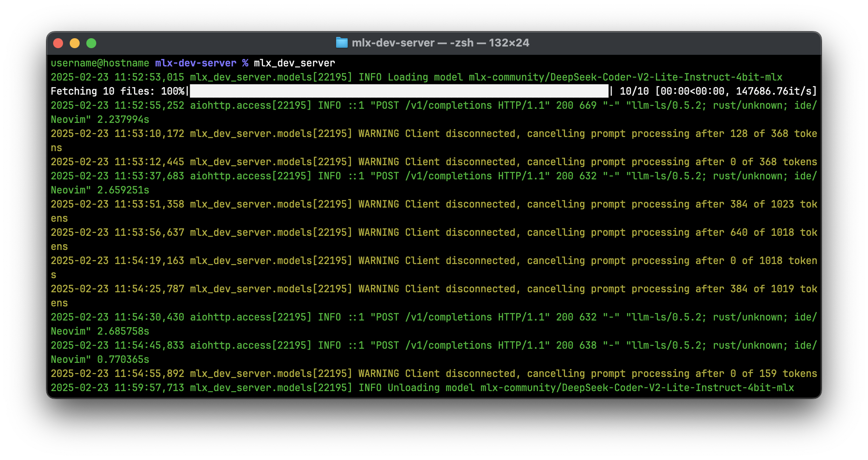
Task: Click the 11:53:12,445 warning for 0 of 368 tokens
Action: (434, 162)
